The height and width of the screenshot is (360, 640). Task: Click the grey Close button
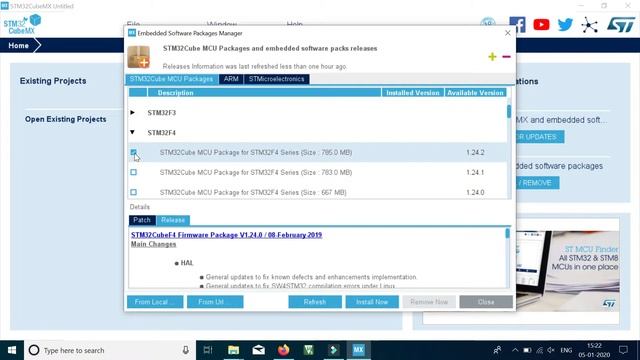486,302
